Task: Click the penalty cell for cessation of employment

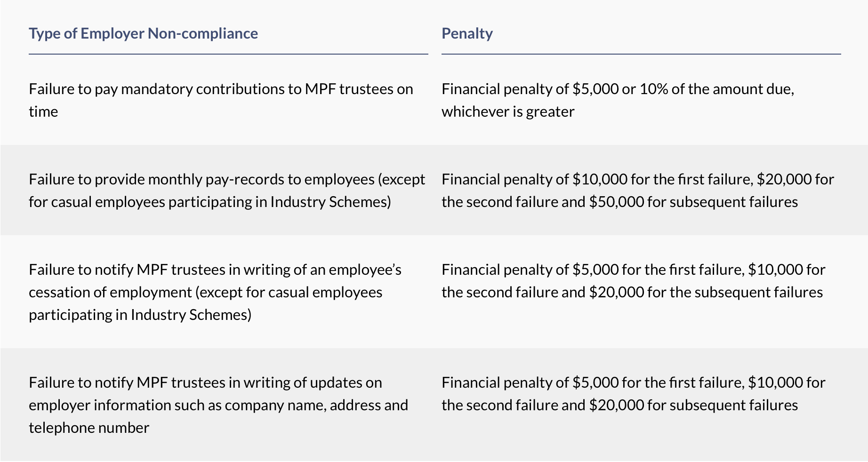Action: [x=633, y=281]
